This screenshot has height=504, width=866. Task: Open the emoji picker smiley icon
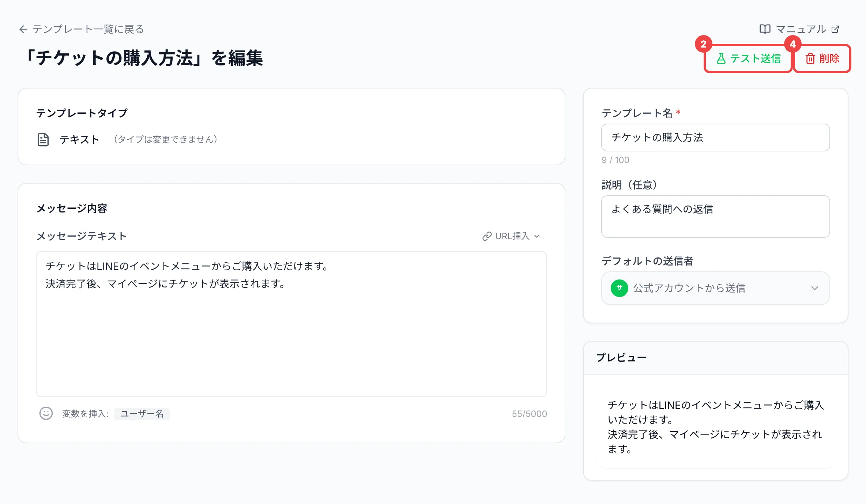tap(46, 414)
